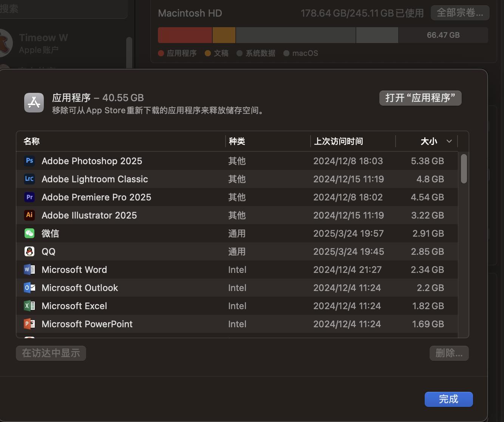The image size is (504, 422).
Task: Sort the list by 种类 column header
Action: (237, 141)
